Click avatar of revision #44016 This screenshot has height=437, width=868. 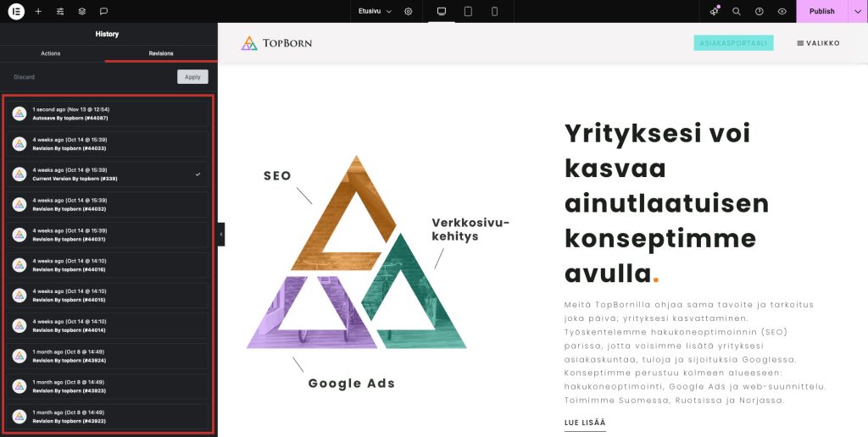tap(19, 265)
